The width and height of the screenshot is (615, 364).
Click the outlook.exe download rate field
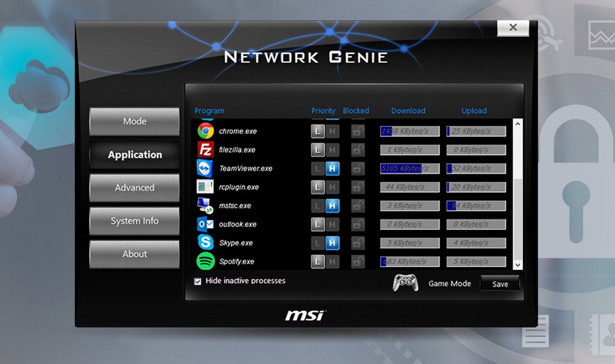[410, 224]
